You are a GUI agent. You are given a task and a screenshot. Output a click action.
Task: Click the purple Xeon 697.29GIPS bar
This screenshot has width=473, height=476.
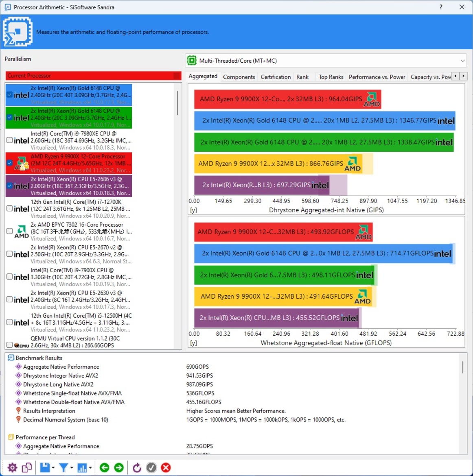click(262, 185)
